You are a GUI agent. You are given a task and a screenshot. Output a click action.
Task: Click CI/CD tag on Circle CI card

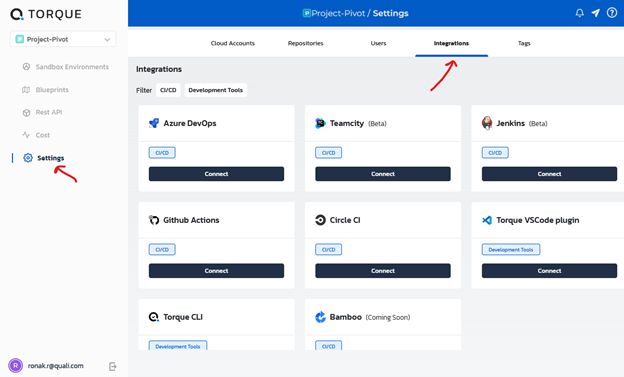coord(328,250)
